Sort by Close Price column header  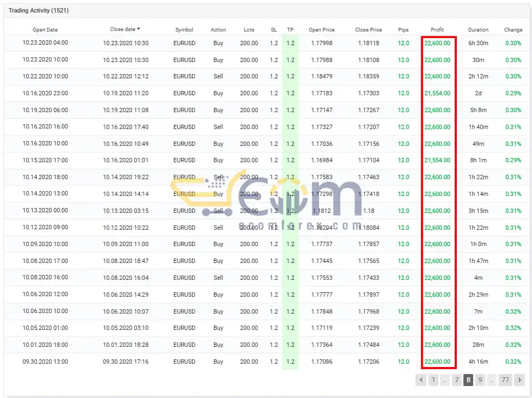(x=369, y=29)
